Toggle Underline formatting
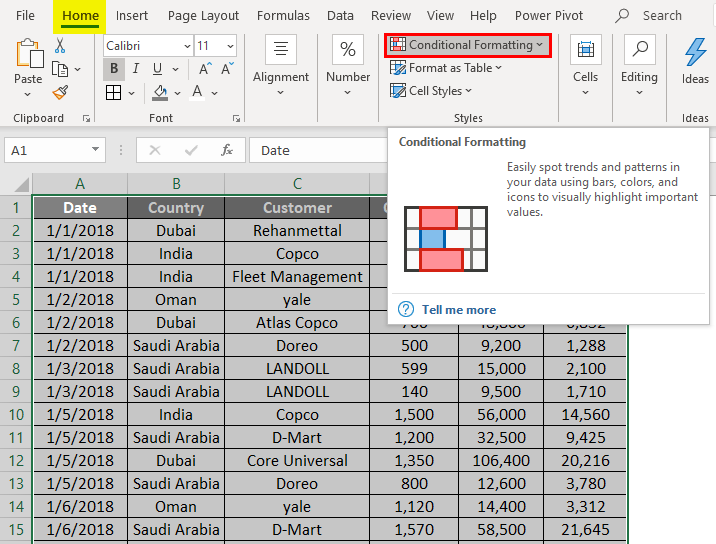Screen dimensions: 716x544 158,69
